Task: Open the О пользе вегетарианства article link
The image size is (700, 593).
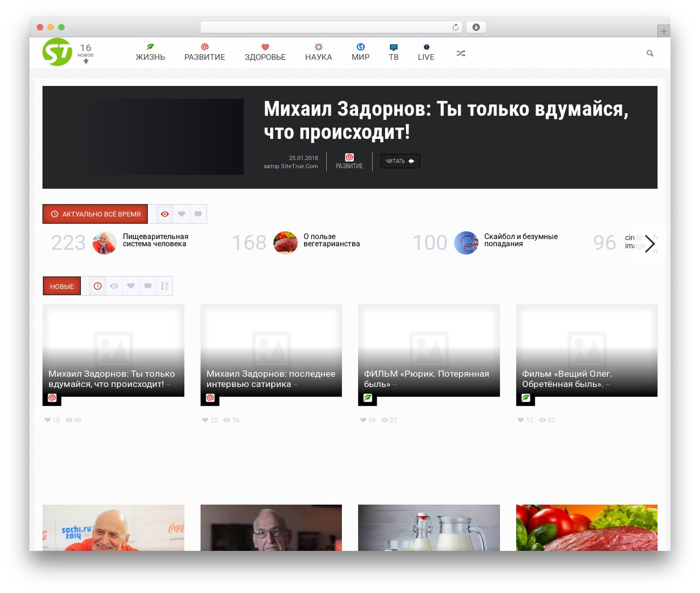Action: coord(331,240)
